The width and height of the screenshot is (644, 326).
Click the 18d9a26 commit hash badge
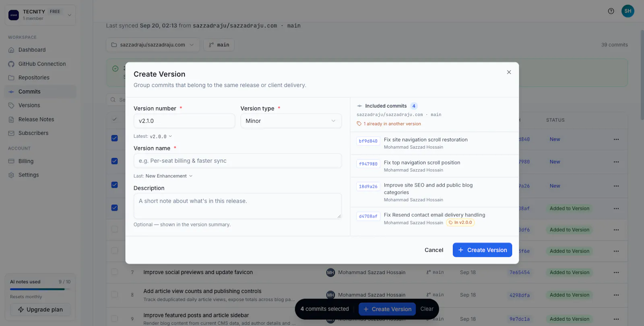pos(368,187)
